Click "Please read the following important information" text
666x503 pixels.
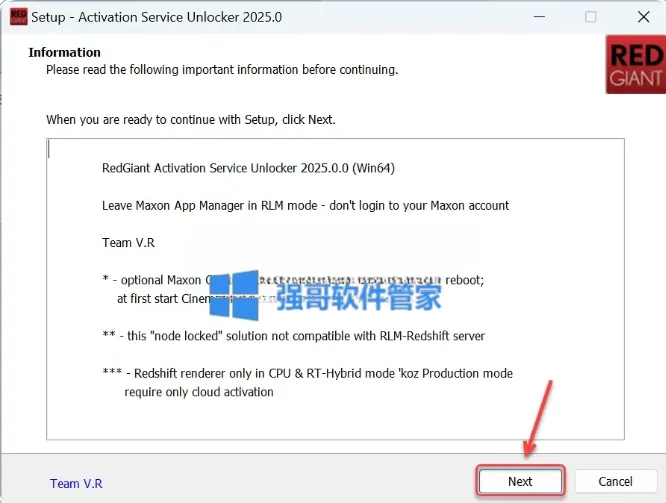222,70
